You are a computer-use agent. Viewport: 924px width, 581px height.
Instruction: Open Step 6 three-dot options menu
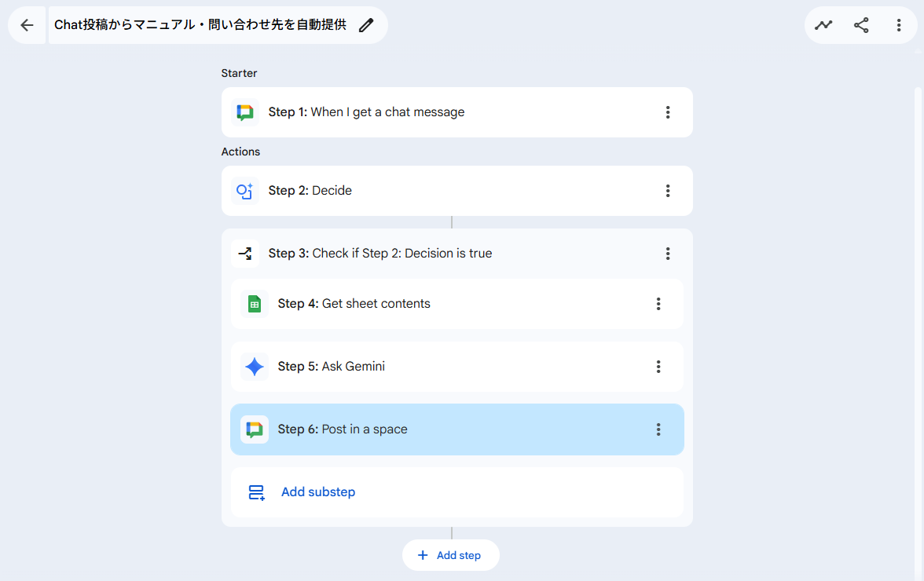658,429
